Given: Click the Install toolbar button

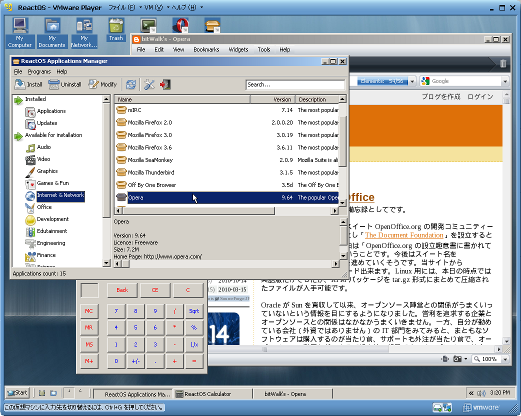Looking at the screenshot, I should 28,84.
